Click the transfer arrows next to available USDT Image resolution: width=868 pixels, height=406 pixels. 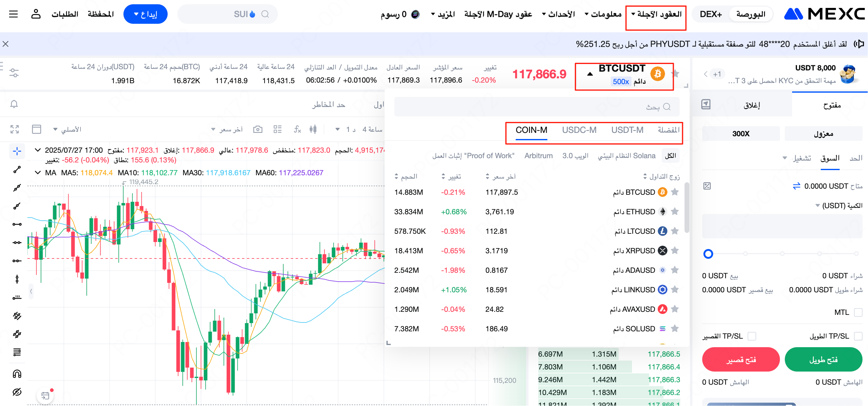(797, 186)
